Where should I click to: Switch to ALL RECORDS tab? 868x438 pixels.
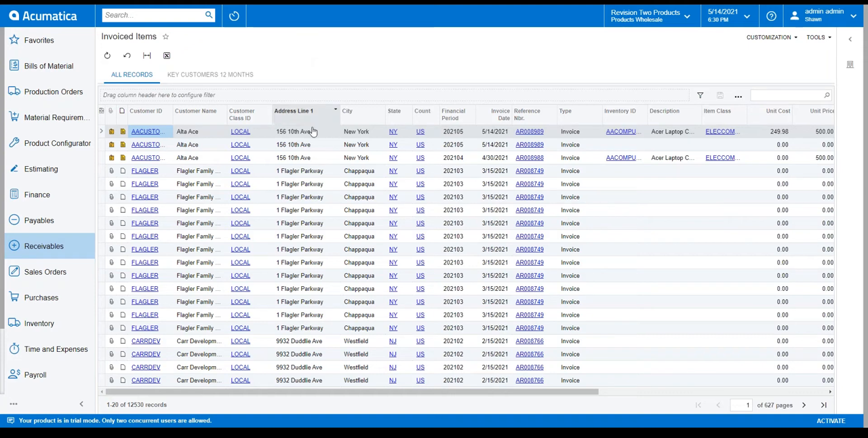coord(132,75)
